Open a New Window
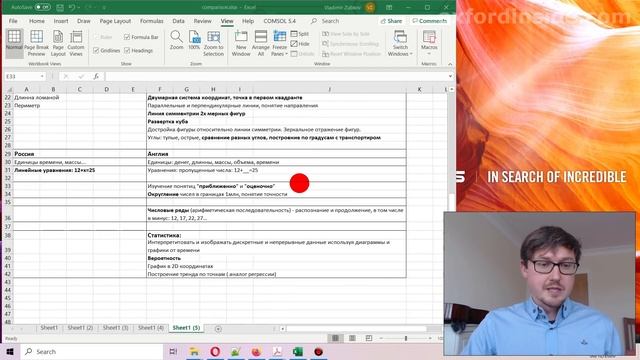Viewport: 640px width, 360px height. coord(241,43)
